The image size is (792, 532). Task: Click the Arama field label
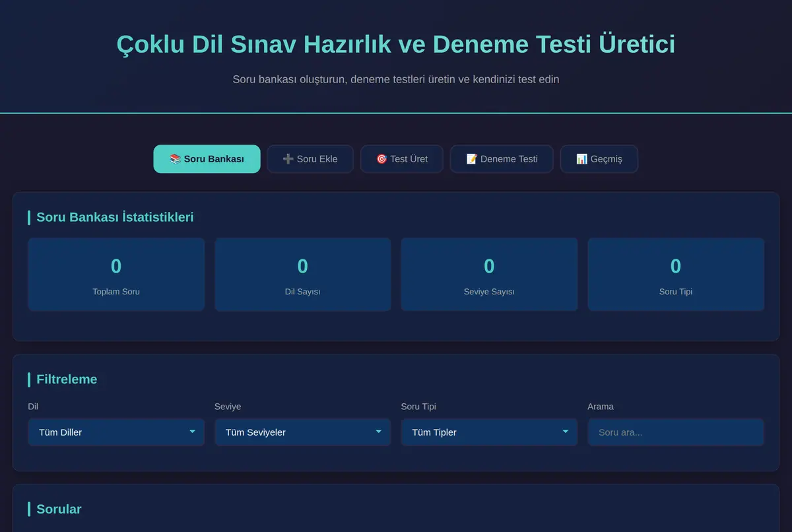tap(601, 407)
